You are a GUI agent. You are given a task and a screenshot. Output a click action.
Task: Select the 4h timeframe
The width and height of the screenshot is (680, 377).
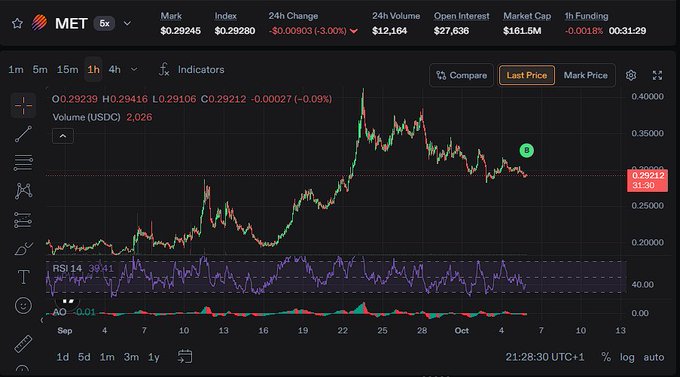pos(114,69)
